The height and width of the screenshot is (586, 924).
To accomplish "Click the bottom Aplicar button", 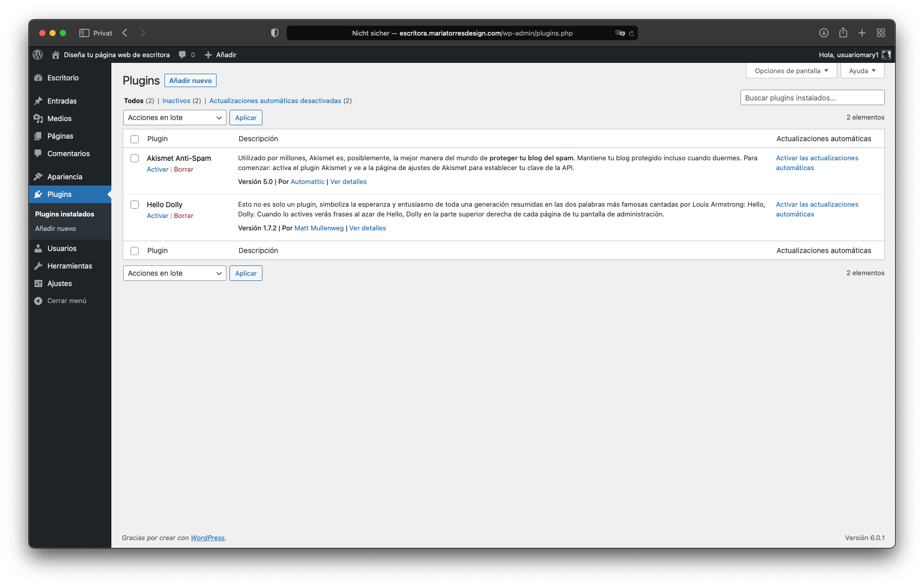I will click(x=246, y=273).
